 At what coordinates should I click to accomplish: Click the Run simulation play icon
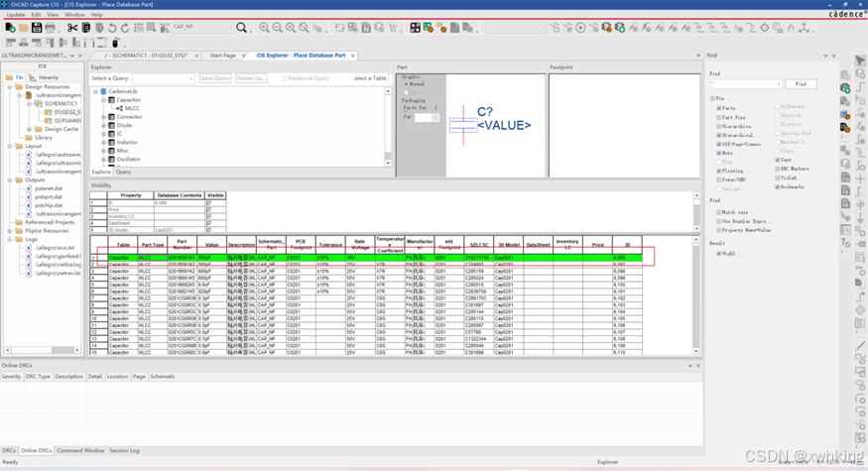coord(580,27)
